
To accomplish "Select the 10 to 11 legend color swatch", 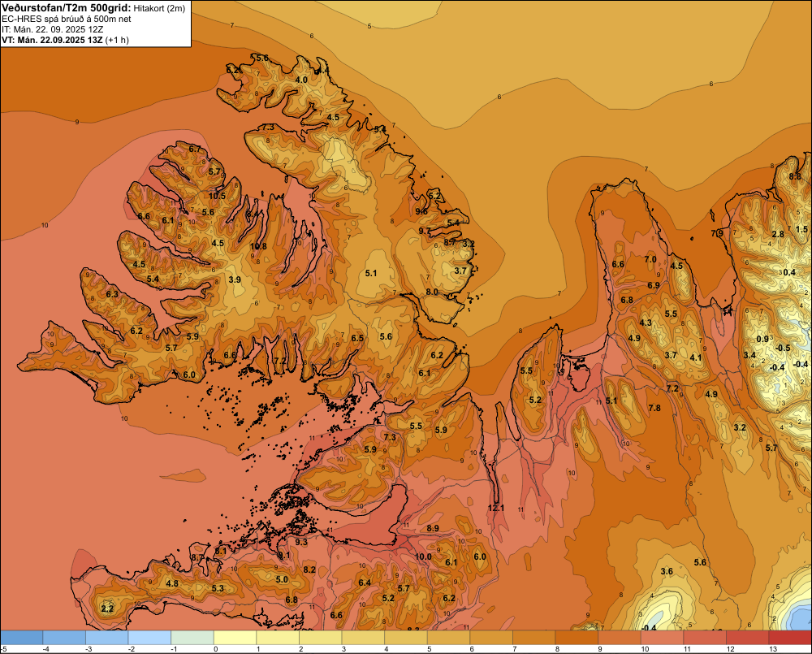I will (663, 638).
